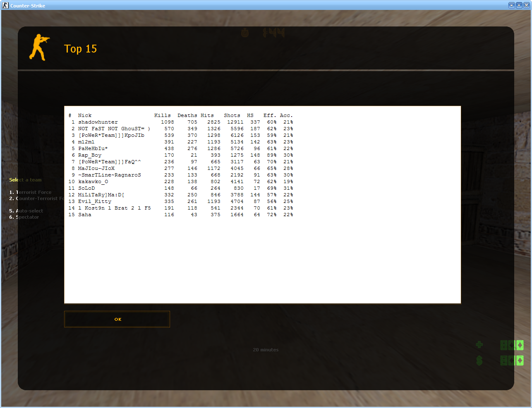
Task: Select player name 'Rap_Boy'
Action: point(90,155)
